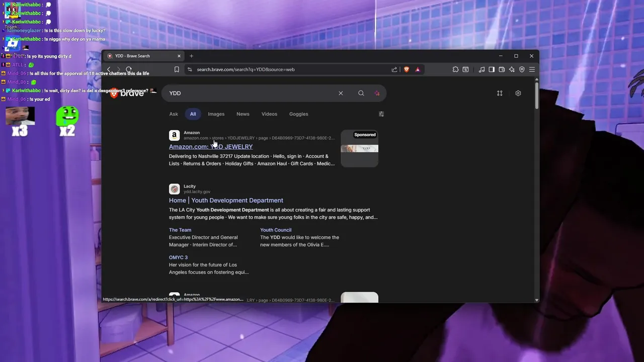The width and height of the screenshot is (644, 362).
Task: Open Brave Rewards triangle icon
Action: [x=418, y=69]
